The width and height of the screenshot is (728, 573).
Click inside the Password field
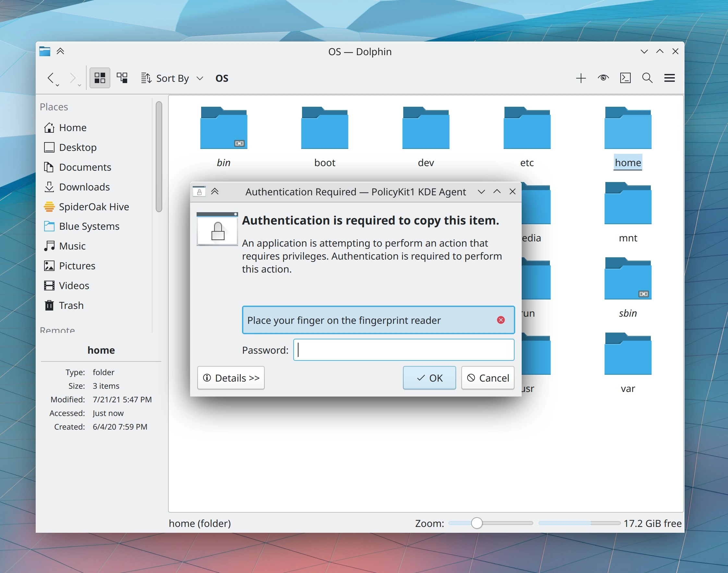(404, 349)
